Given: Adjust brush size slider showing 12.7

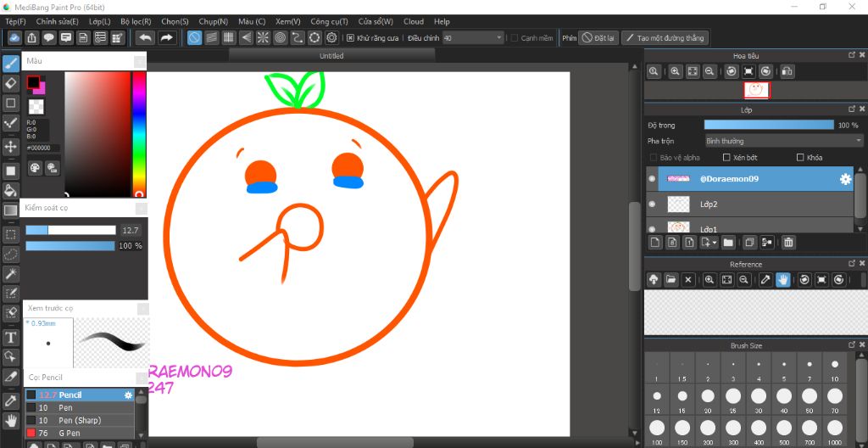Looking at the screenshot, I should click(x=70, y=230).
